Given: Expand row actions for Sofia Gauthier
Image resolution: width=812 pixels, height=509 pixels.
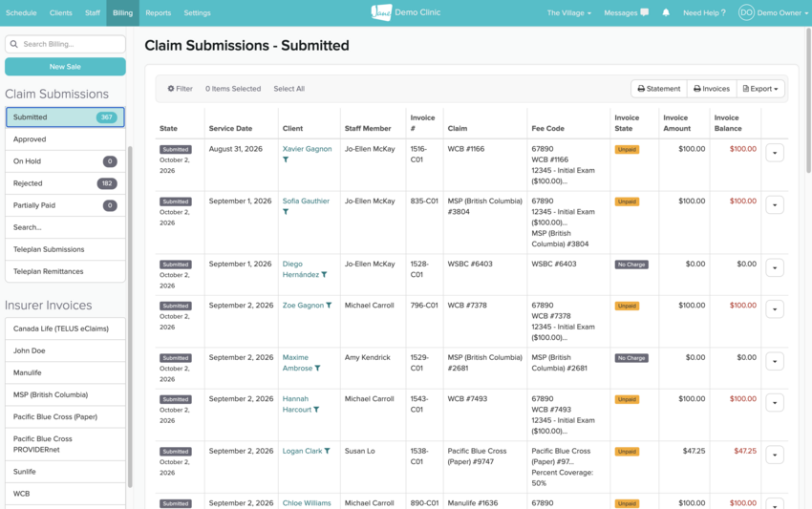Looking at the screenshot, I should coord(775,205).
